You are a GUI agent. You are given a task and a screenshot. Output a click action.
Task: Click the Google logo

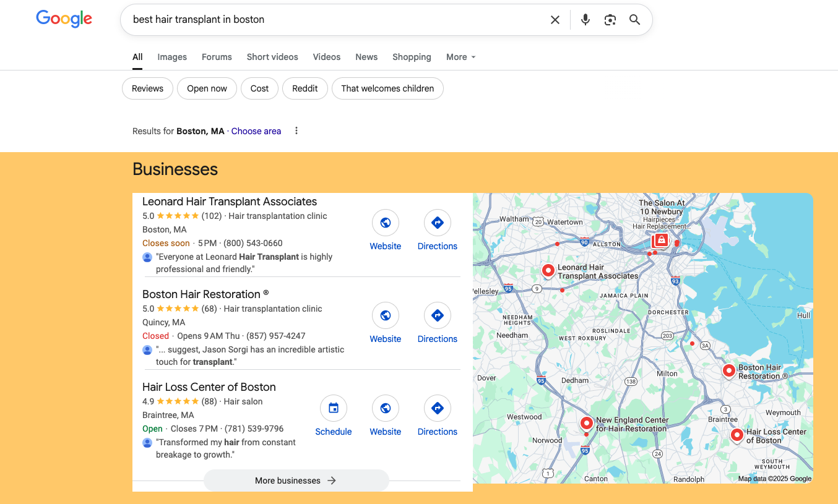point(64,19)
